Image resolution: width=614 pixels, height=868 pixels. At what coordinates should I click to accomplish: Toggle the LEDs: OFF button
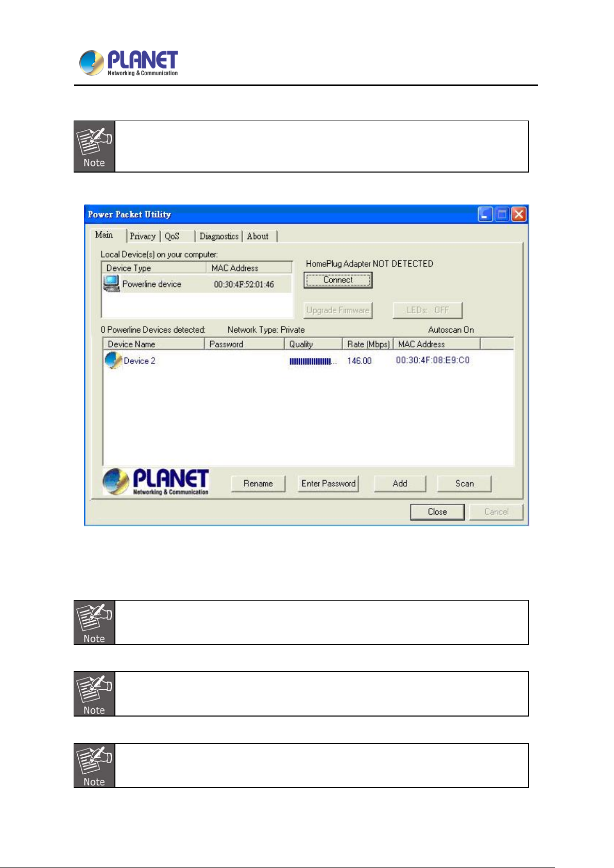click(428, 310)
